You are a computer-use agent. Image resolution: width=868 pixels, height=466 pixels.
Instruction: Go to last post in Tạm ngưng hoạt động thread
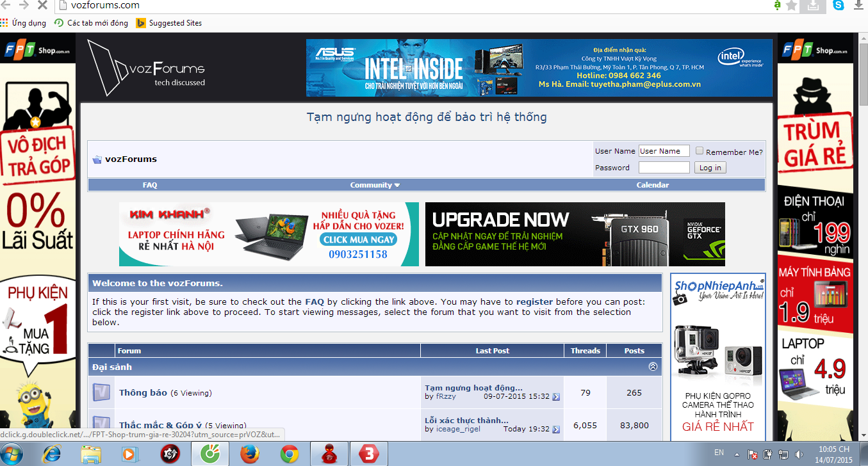click(555, 397)
